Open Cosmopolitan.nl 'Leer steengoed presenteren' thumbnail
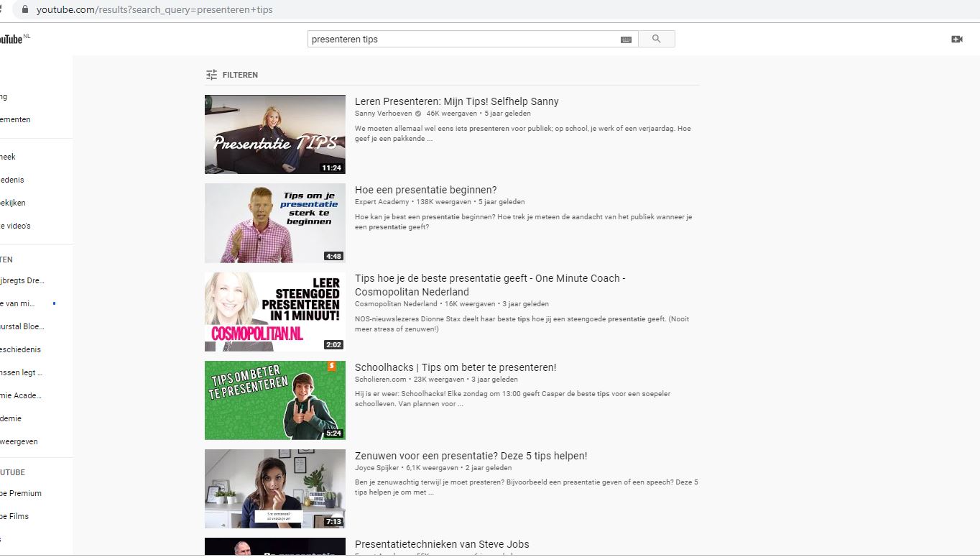This screenshot has height=560, width=980. 275,311
